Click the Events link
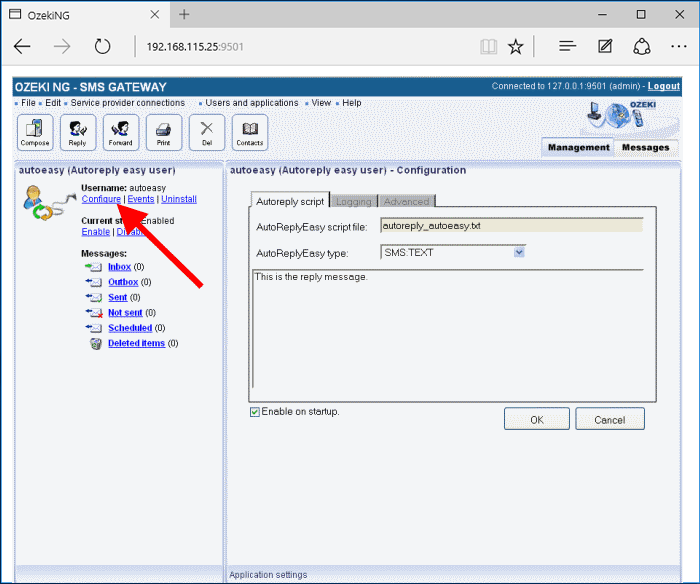Screen dimensions: 700x584 pos(141,199)
